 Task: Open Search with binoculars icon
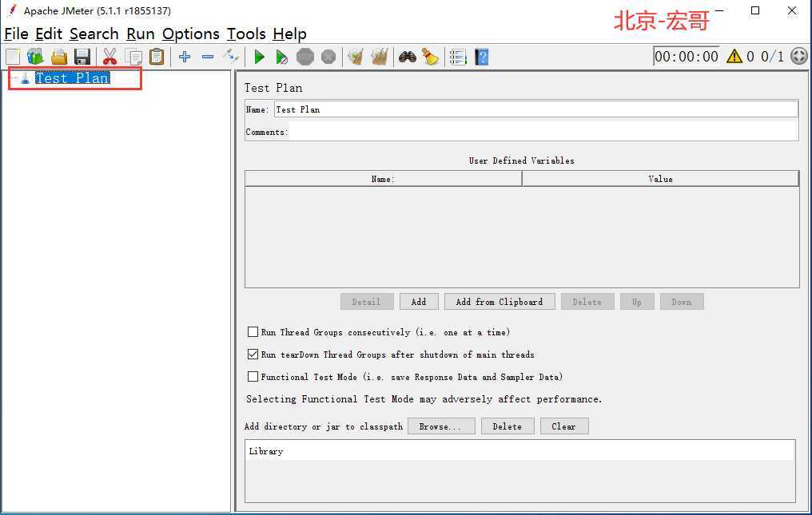coord(408,57)
